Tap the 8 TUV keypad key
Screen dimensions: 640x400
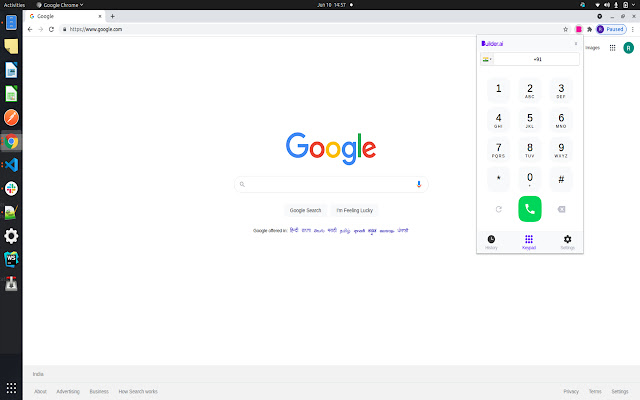[x=529, y=149]
